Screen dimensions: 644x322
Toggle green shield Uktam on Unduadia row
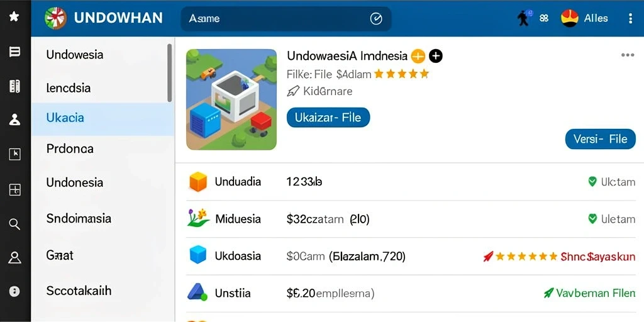pos(592,182)
